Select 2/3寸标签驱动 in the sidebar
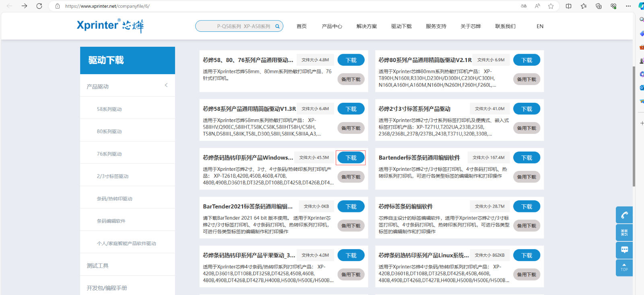Image resolution: width=644 pixels, height=295 pixels. coord(113,176)
